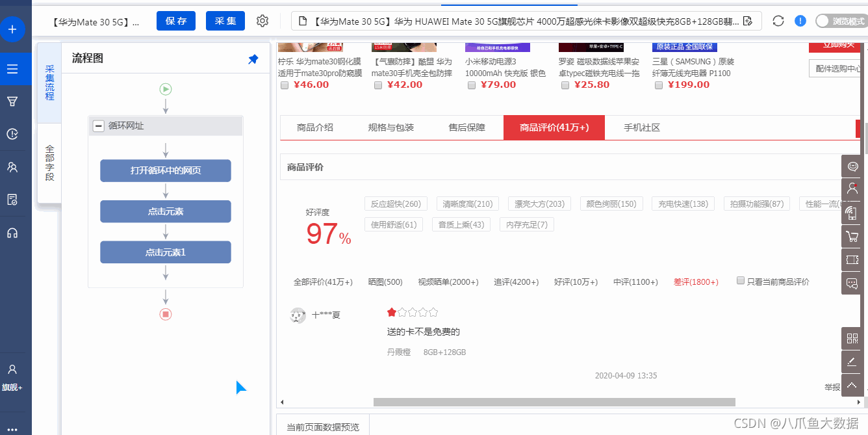Screen dimensions: 868x435
Task: Click the 保存 save button
Action: (x=176, y=21)
